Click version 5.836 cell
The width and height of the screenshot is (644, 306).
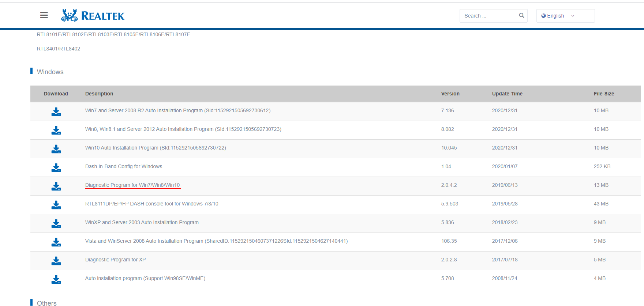point(448,222)
